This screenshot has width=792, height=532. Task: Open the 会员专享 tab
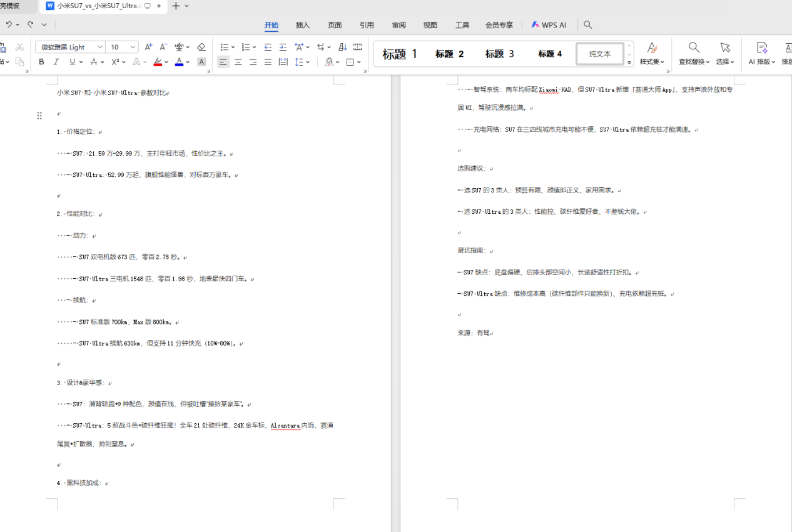[499, 25]
